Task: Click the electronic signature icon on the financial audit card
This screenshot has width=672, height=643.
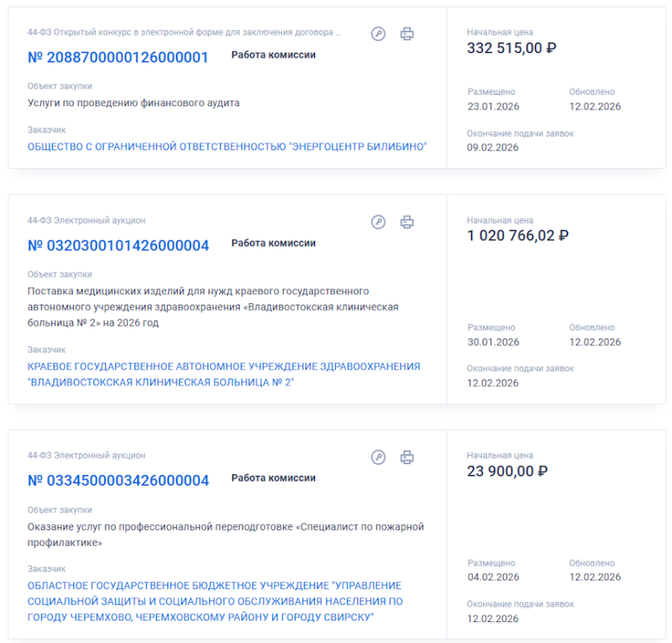Action: 379,34
